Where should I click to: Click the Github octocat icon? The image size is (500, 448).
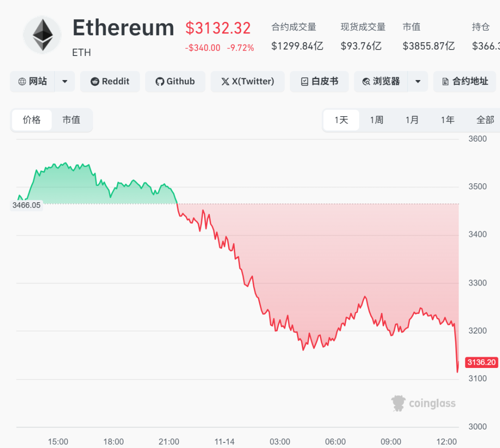coord(160,82)
